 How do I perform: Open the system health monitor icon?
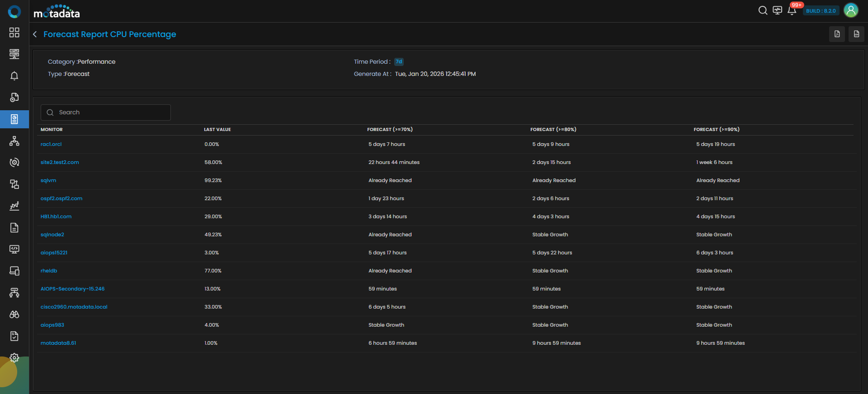[777, 10]
